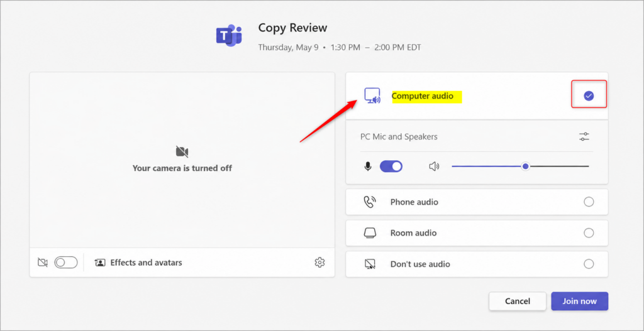Open Effects and avatars
This screenshot has width=644, height=331.
(x=138, y=263)
